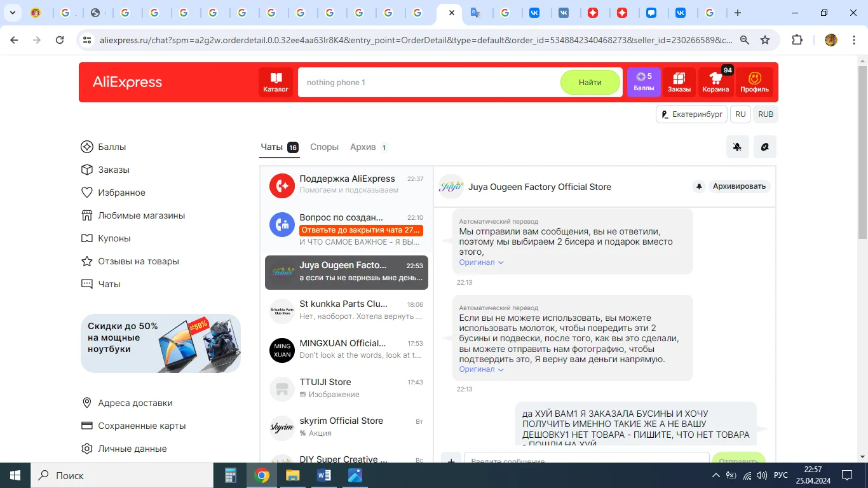Open Calculator from the taskbar
This screenshot has height=488, width=868.
coord(231,475)
